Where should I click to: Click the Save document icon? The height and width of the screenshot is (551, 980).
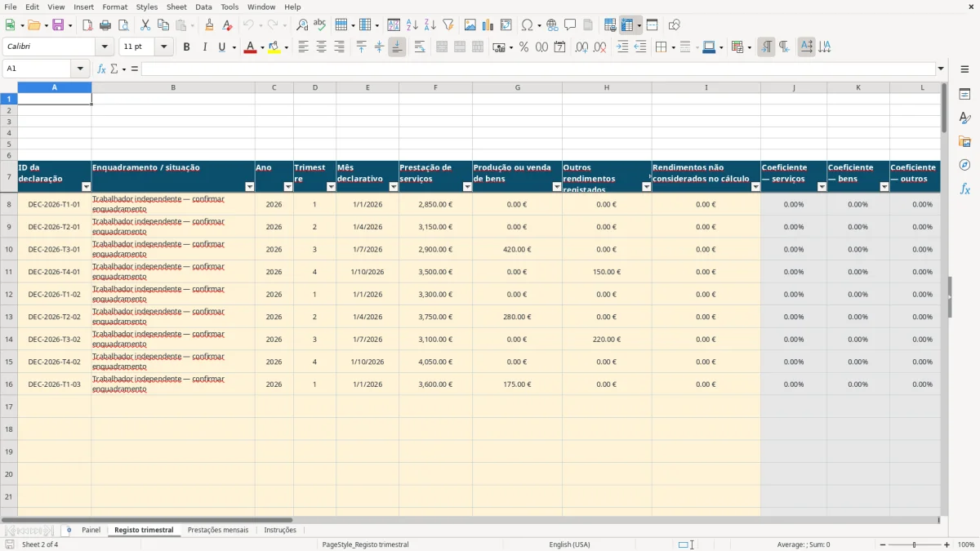(58, 25)
